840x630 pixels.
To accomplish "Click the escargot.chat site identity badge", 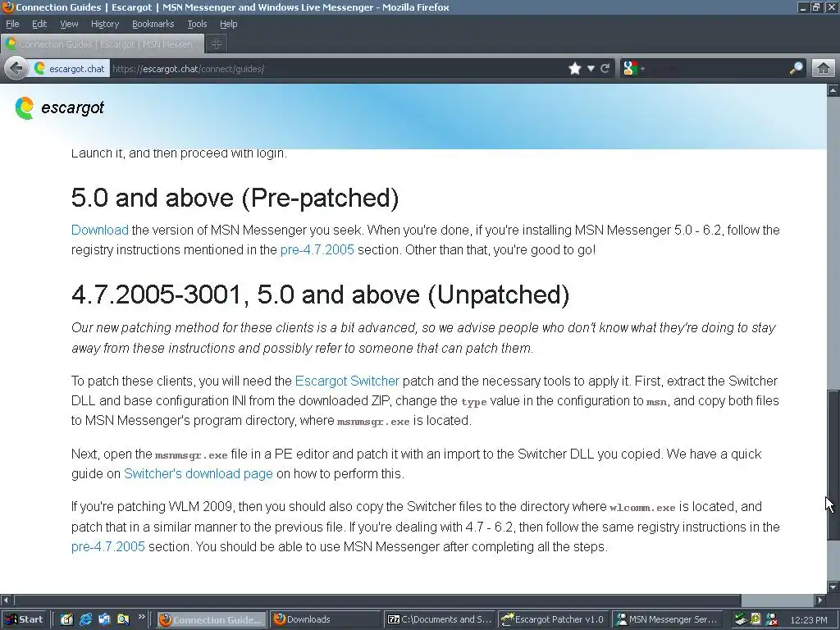I will [x=70, y=69].
